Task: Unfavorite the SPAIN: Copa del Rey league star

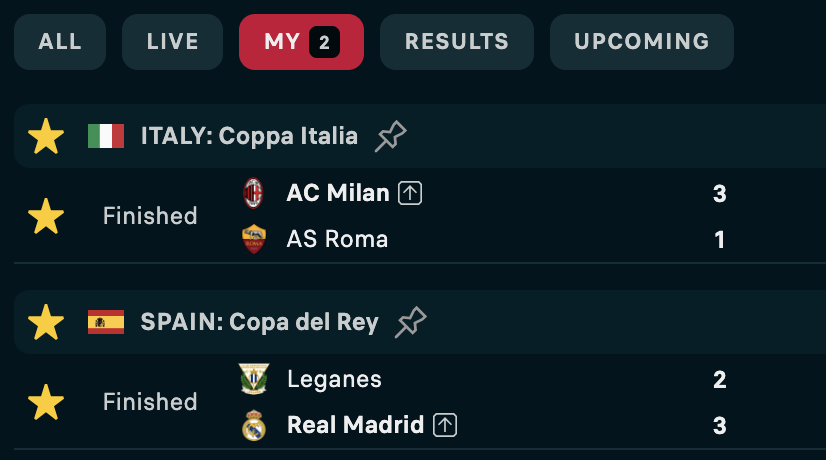Action: point(46,322)
